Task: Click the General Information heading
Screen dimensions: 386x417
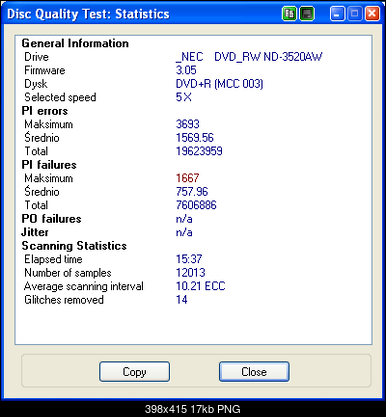Action: coord(75,43)
